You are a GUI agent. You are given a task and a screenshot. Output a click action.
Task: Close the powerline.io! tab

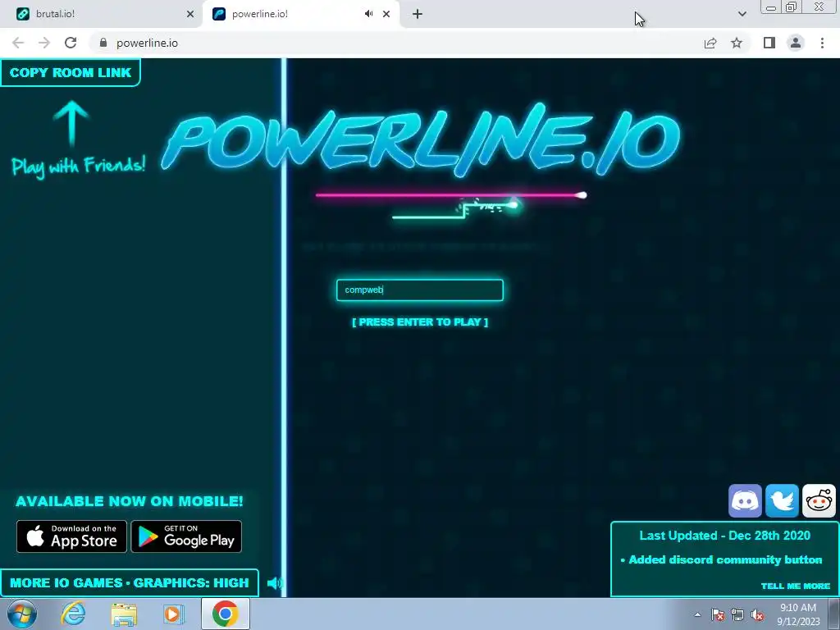pyautogui.click(x=386, y=14)
